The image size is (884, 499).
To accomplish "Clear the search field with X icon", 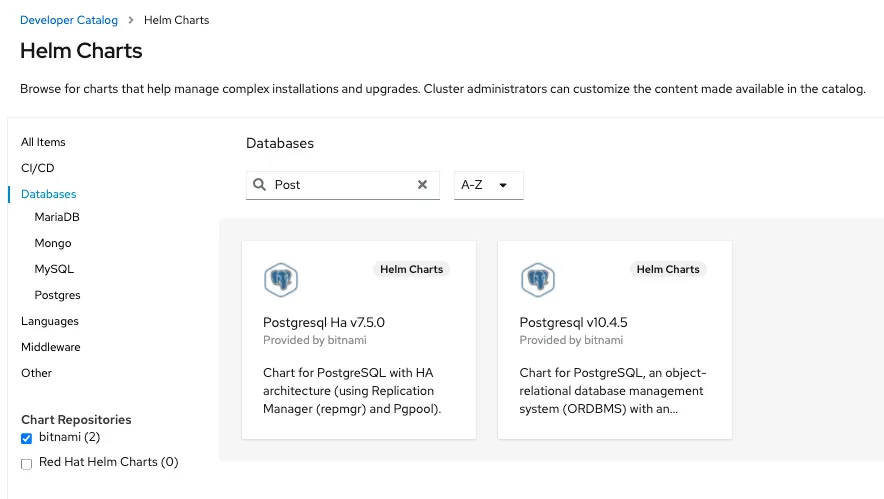I will coord(422,185).
